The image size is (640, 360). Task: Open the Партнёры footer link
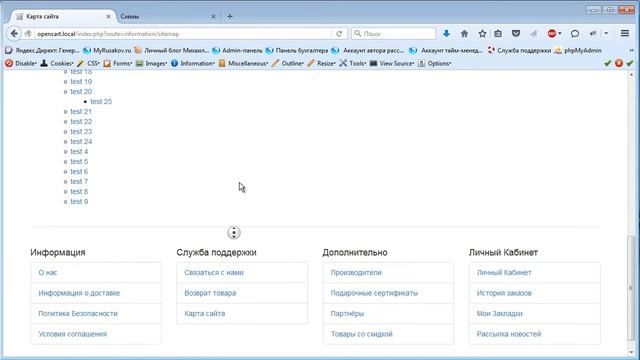coord(347,313)
